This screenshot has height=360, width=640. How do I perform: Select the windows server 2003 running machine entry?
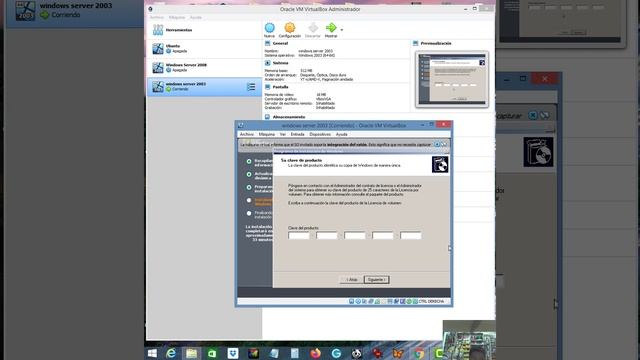(x=204, y=87)
